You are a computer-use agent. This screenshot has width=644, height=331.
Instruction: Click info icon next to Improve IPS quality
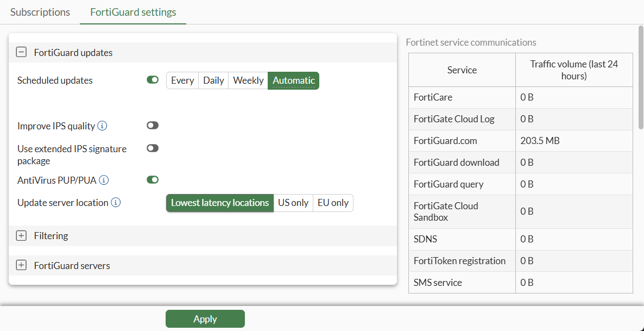coord(102,126)
